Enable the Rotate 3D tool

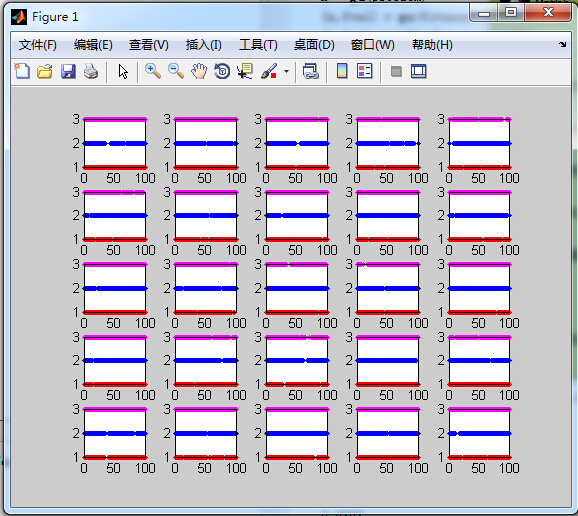pyautogui.click(x=222, y=71)
